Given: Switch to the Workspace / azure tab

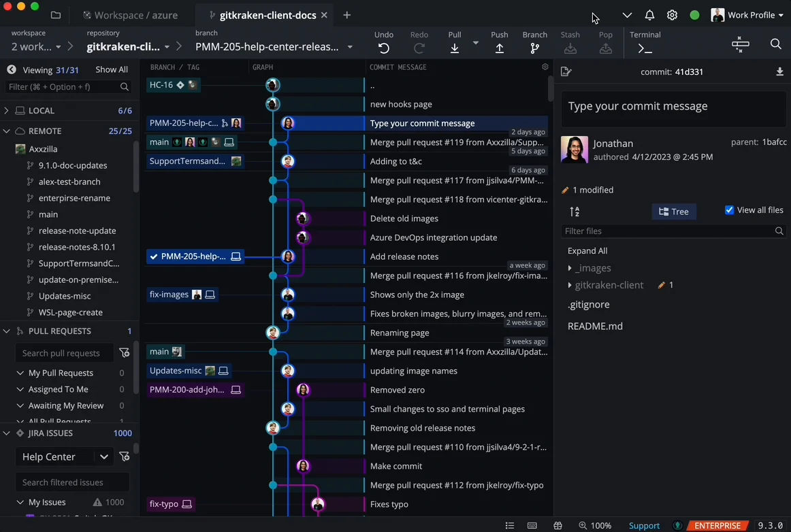Looking at the screenshot, I should [x=130, y=15].
